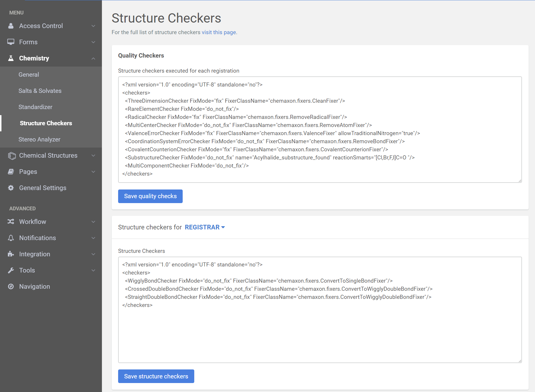The width and height of the screenshot is (535, 392).
Task: Click the Structure Checkers page title
Action: pos(166,18)
